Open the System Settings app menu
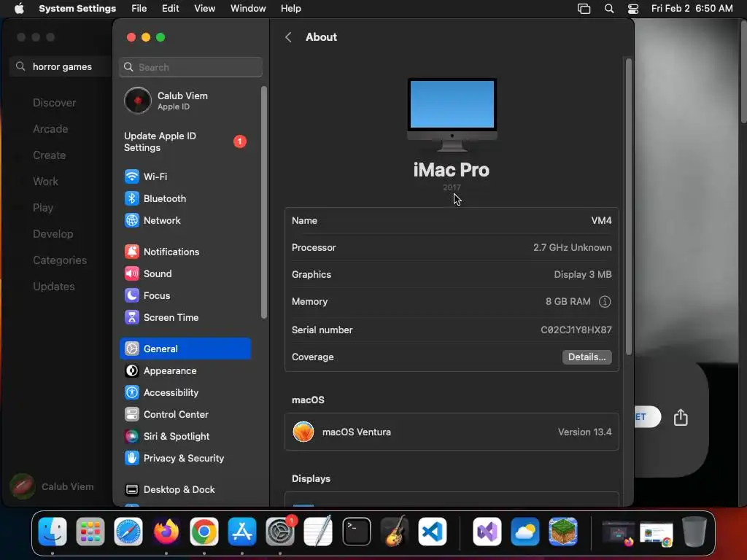Screen dimensions: 747x560 77,9
